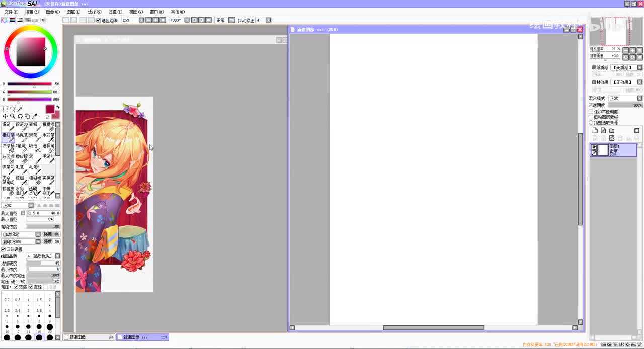Open the 图层 menu
Viewport: 644px width, 349px height.
pos(73,12)
